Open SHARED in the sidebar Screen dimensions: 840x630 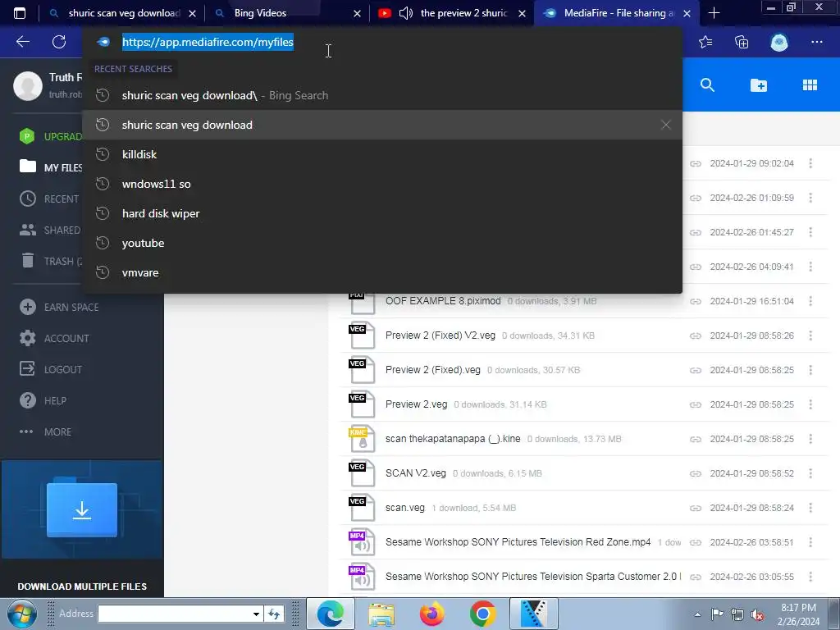50,230
